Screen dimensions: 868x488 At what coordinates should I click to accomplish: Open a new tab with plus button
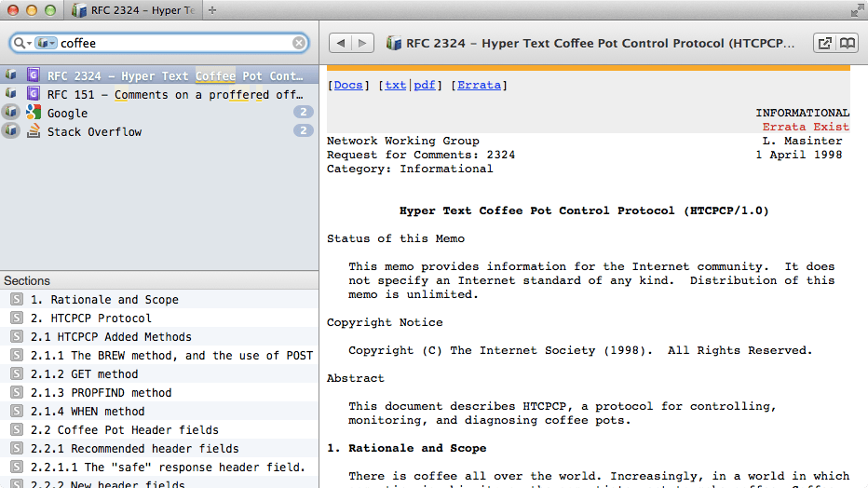pos(212,10)
